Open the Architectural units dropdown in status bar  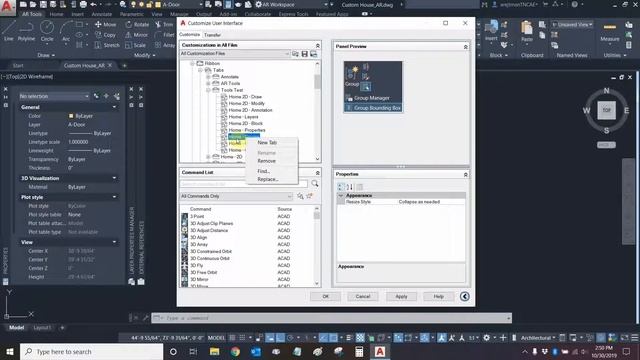[538, 338]
